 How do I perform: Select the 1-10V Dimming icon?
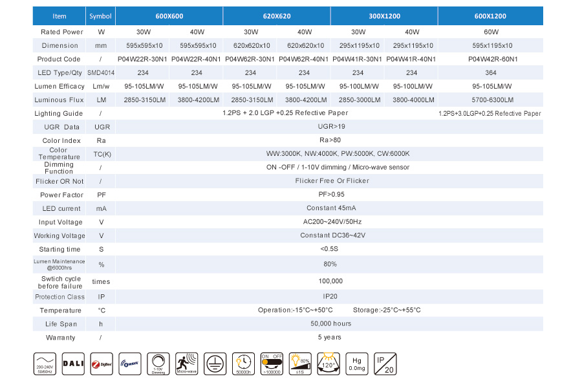(x=158, y=364)
